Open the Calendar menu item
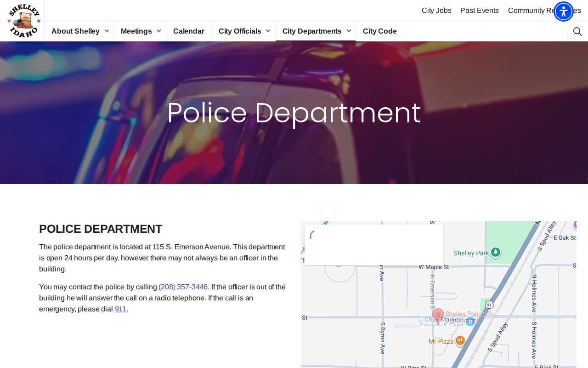 pyautogui.click(x=189, y=31)
